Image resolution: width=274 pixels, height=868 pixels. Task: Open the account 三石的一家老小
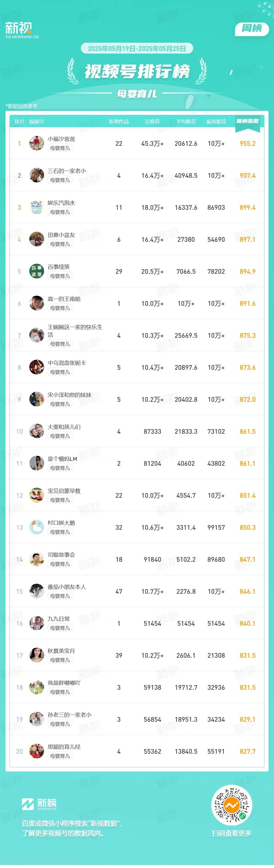[x=67, y=171]
